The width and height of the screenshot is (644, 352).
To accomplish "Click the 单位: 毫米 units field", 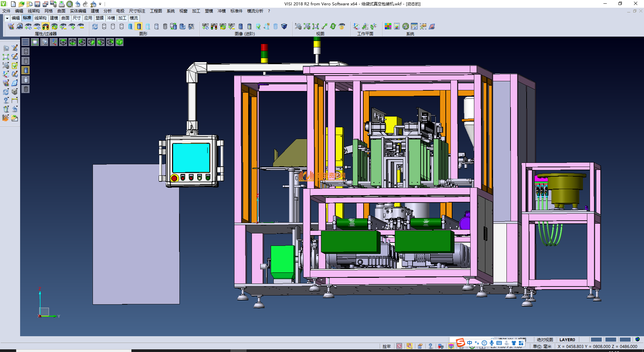I will [x=542, y=346].
